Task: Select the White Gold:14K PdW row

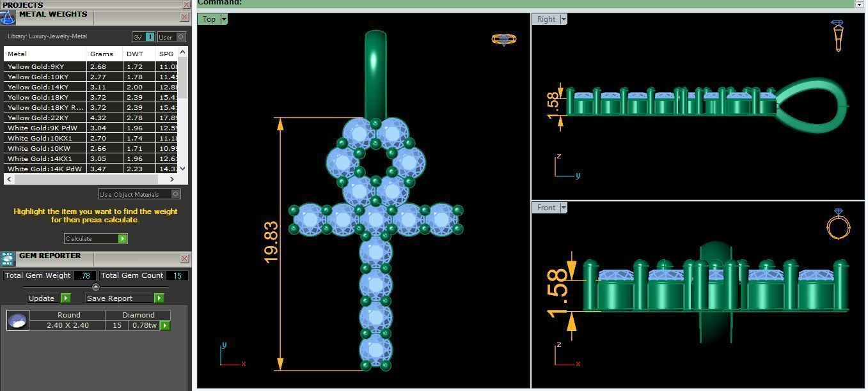Action: pos(91,169)
